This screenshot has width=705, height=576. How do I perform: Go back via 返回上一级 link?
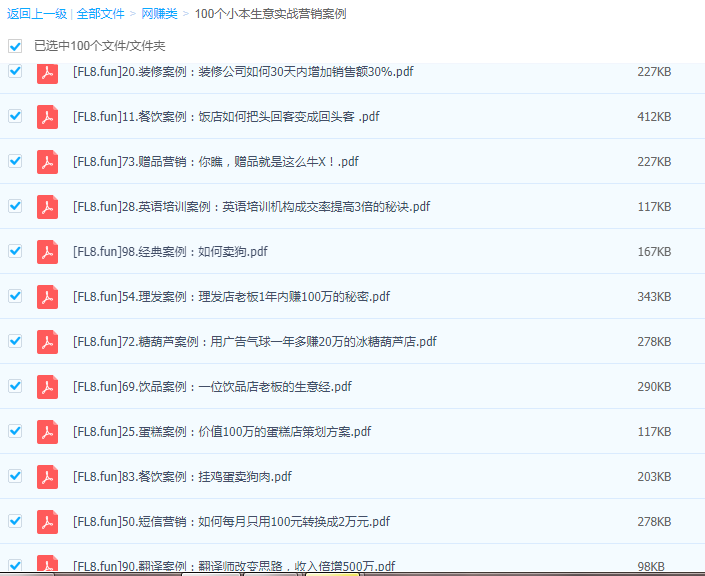click(36, 14)
